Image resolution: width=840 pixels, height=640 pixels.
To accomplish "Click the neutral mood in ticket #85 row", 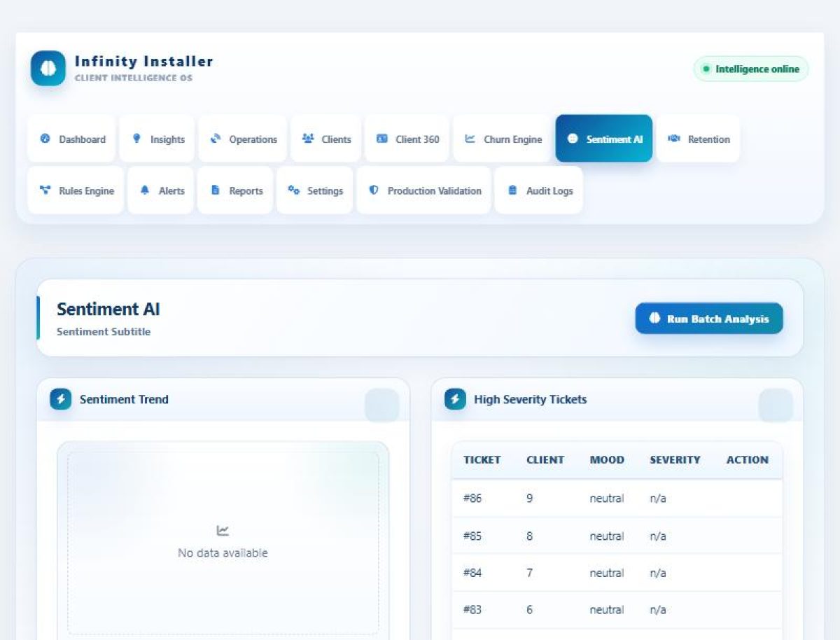I will coord(607,536).
